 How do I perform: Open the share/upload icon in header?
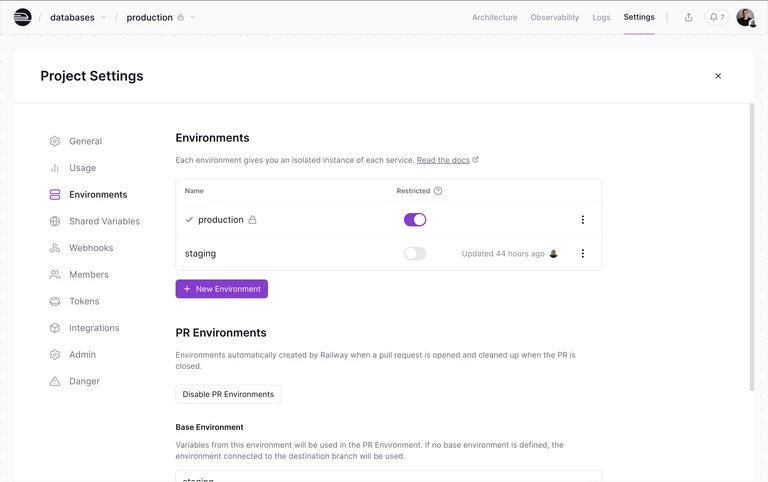pos(688,18)
